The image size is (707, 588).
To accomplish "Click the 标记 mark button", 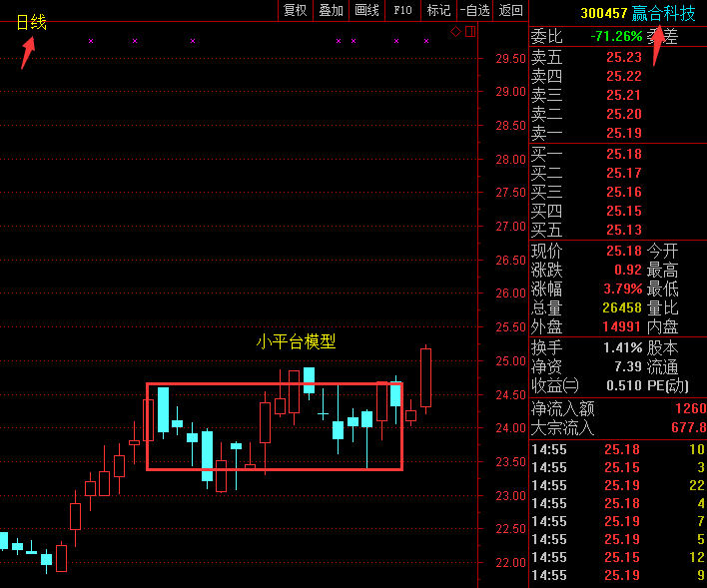I will click(438, 10).
